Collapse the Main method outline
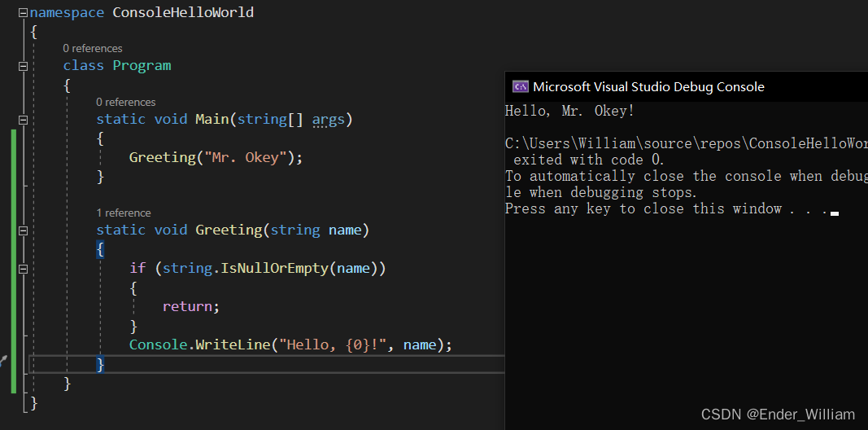The height and width of the screenshot is (430, 868). (x=23, y=120)
